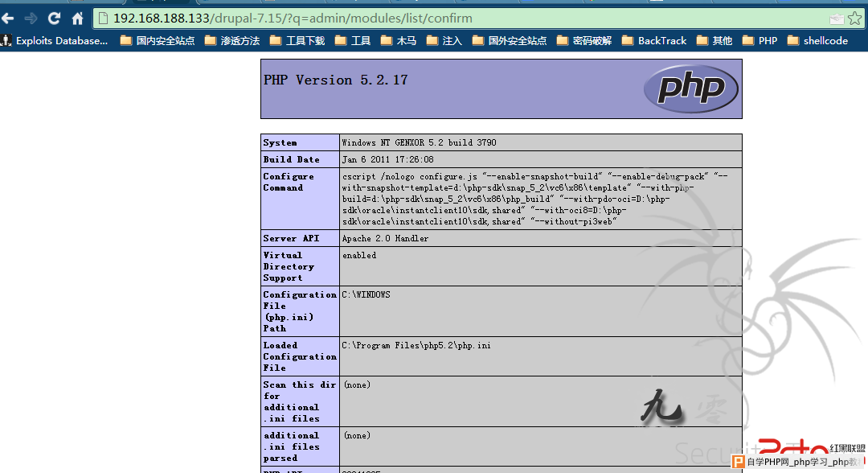868x473 pixels.
Task: Click "Configuration File (php.ini) Path" label
Action: point(300,311)
